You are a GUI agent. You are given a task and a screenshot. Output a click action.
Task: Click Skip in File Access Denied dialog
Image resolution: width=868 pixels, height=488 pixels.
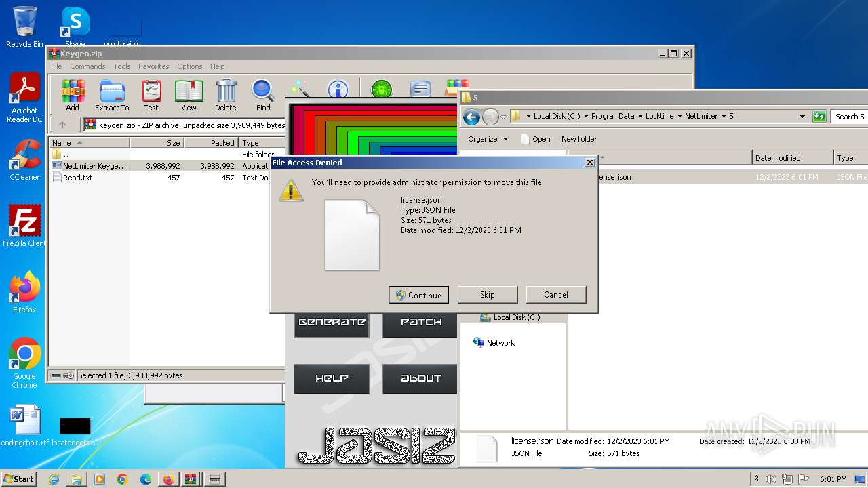[488, 295]
